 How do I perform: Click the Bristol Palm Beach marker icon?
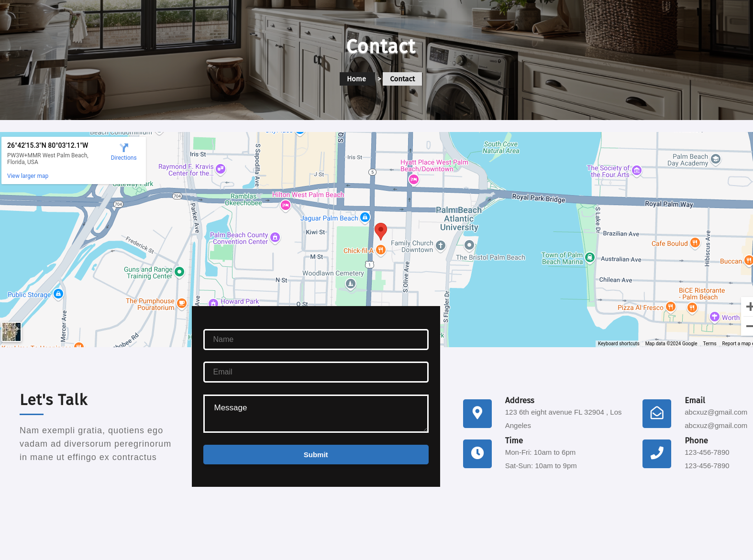(470, 245)
